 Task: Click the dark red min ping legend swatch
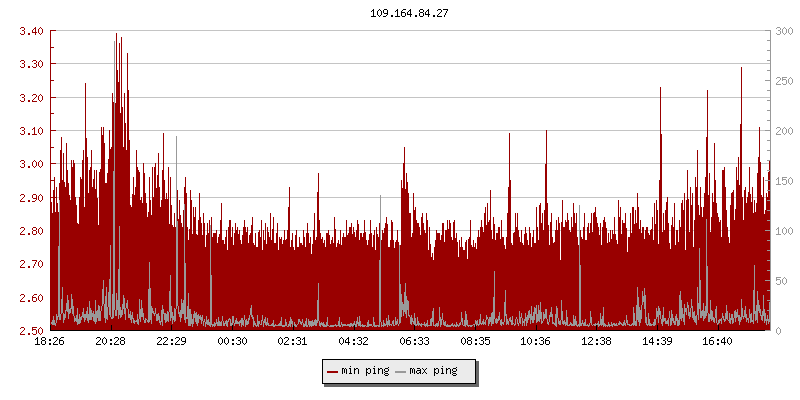[x=333, y=372]
